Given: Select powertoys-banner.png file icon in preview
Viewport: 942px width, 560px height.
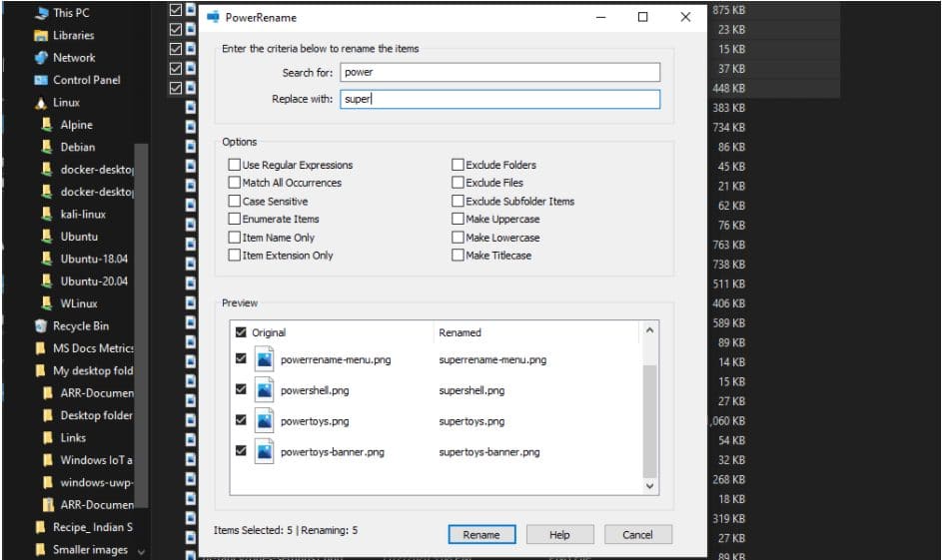Looking at the screenshot, I should [x=264, y=452].
